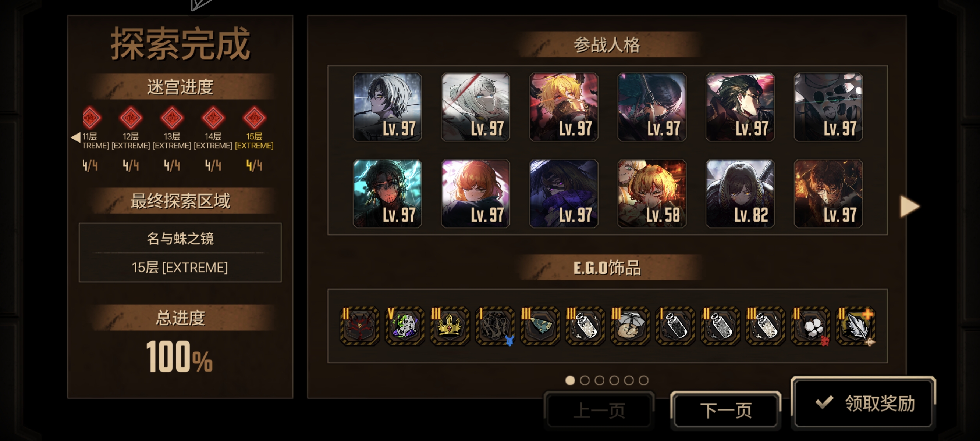Click the teal cloth tier III gift
Image resolution: width=980 pixels, height=441 pixels.
click(x=540, y=326)
